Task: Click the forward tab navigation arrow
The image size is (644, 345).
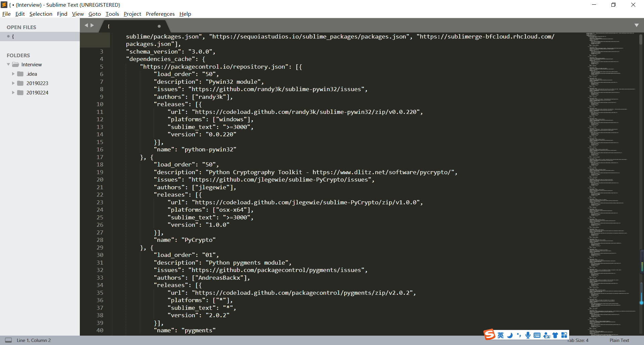Action: click(93, 25)
